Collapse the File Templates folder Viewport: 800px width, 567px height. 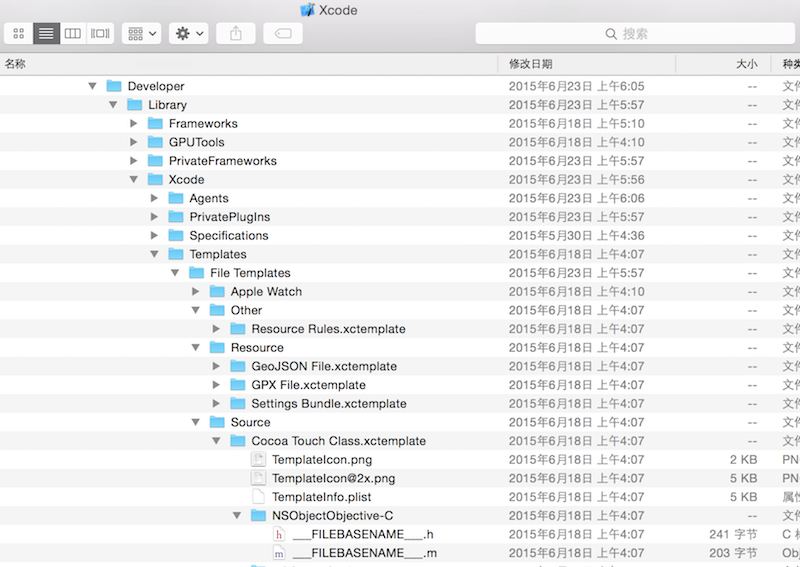tap(175, 273)
